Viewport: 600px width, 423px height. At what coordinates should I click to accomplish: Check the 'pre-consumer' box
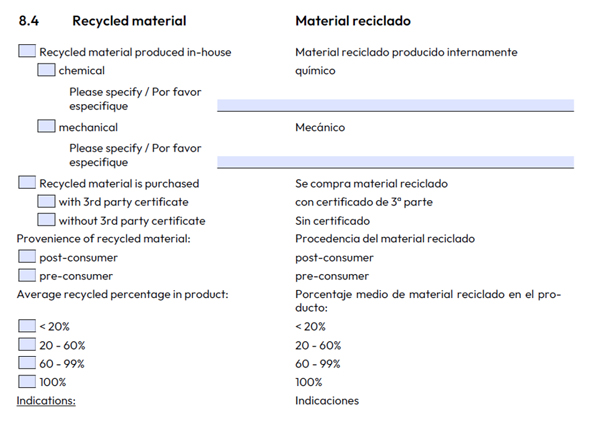[x=27, y=275]
